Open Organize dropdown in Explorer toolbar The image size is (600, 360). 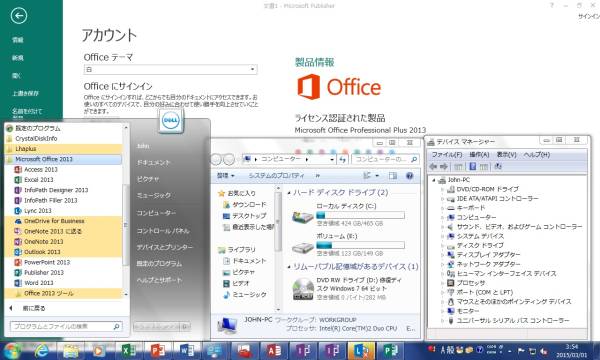(x=226, y=176)
